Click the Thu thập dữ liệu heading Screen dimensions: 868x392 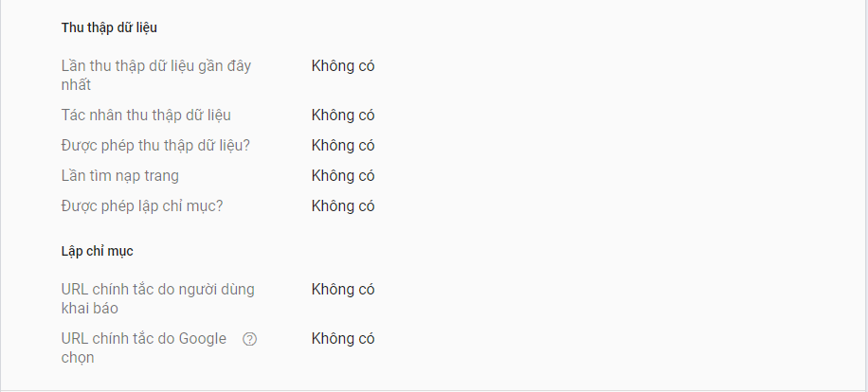pos(109,27)
